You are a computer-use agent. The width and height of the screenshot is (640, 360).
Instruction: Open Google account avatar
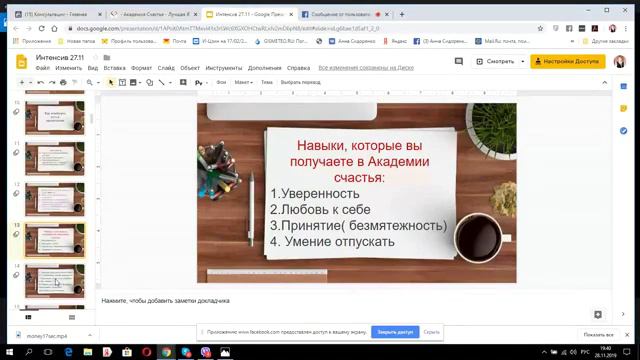tap(620, 62)
